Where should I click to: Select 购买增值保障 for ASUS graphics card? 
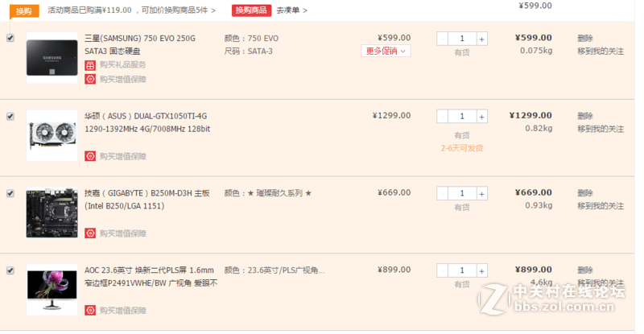[123, 156]
